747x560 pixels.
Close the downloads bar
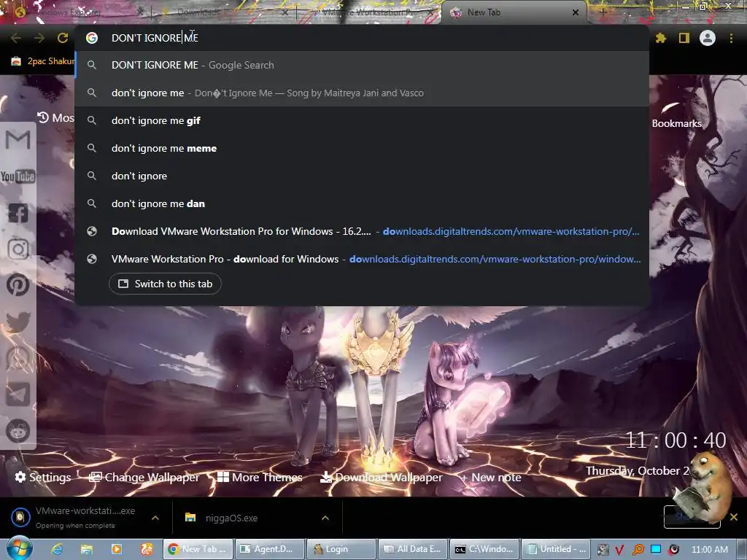pos(734,517)
